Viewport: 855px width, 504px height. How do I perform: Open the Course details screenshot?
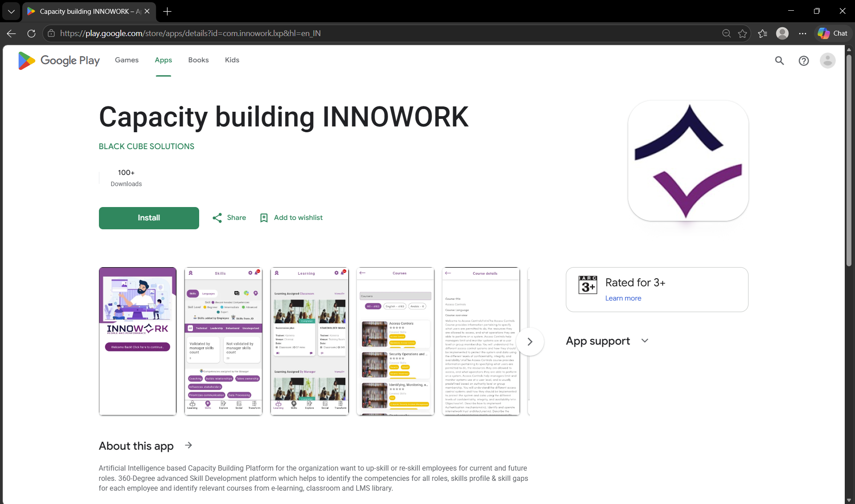(x=481, y=341)
